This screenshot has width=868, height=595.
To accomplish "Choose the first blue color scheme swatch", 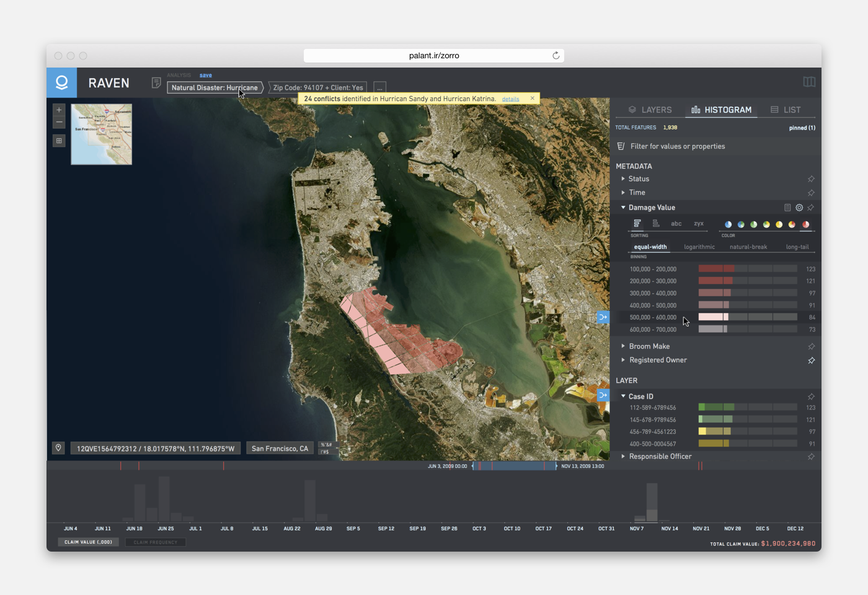I will [728, 224].
